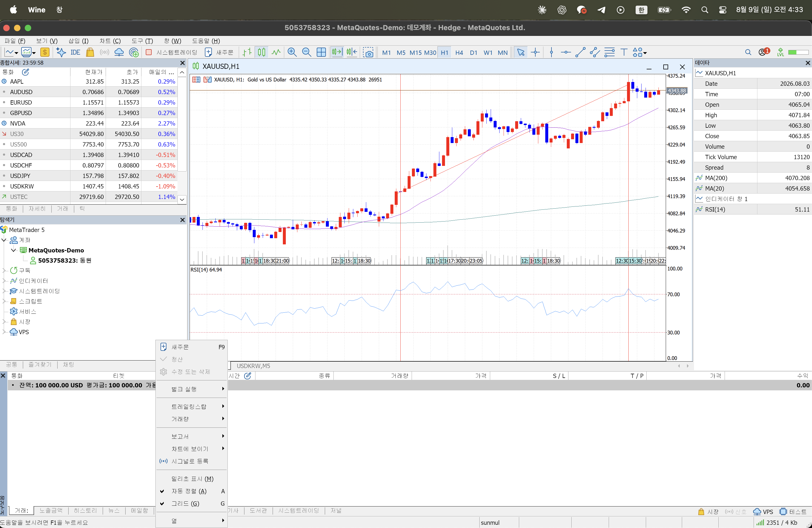
Task: Switch to the 히스토리 tab
Action: click(85, 511)
